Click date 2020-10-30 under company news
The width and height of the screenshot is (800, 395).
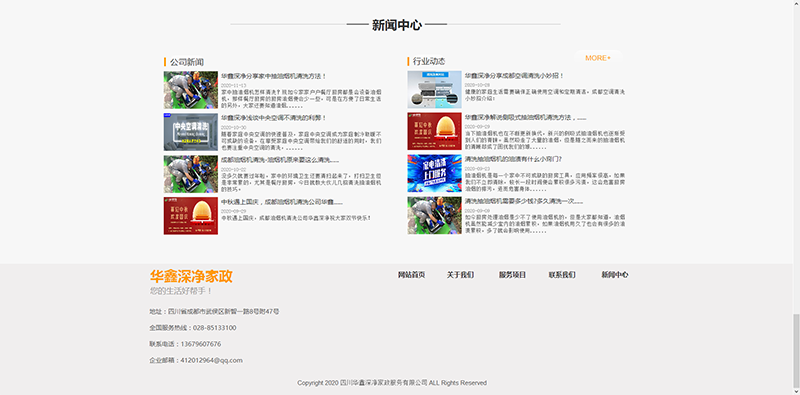click(234, 128)
